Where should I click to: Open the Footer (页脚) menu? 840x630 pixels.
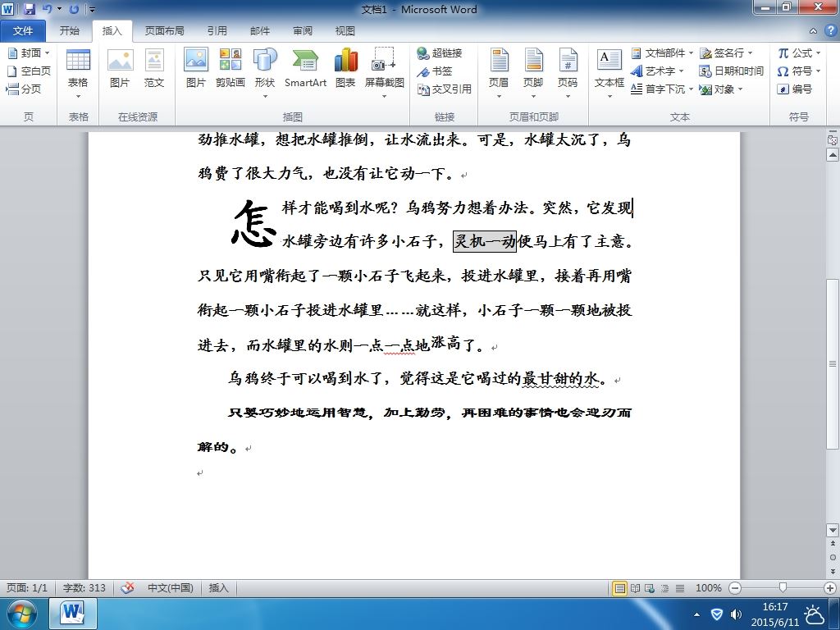(533, 74)
